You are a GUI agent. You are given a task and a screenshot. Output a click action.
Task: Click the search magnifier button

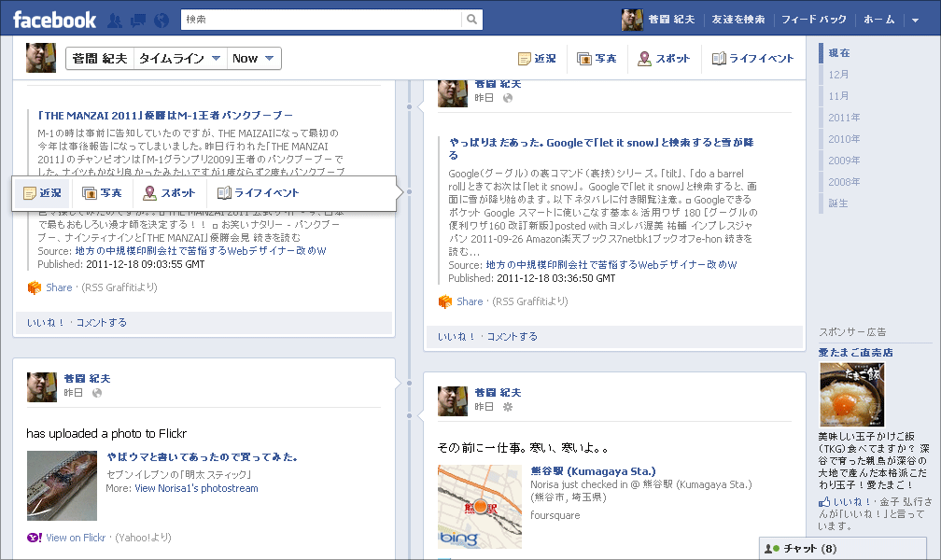pos(471,20)
